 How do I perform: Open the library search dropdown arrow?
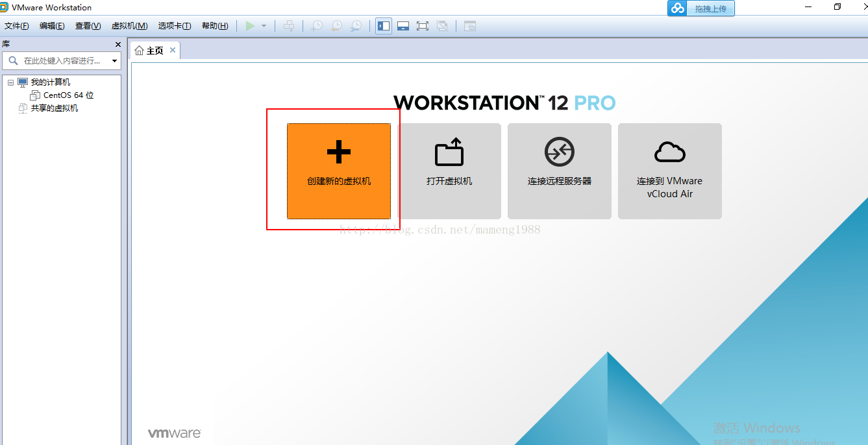115,61
